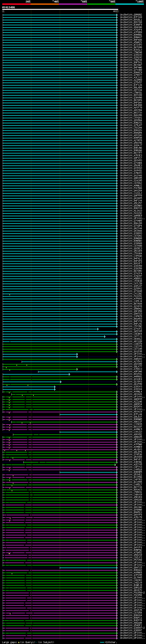Click label UniRef100_A9TIU4
Image resolution: width=146 pixels, height=644 pixels.
(131, 90)
